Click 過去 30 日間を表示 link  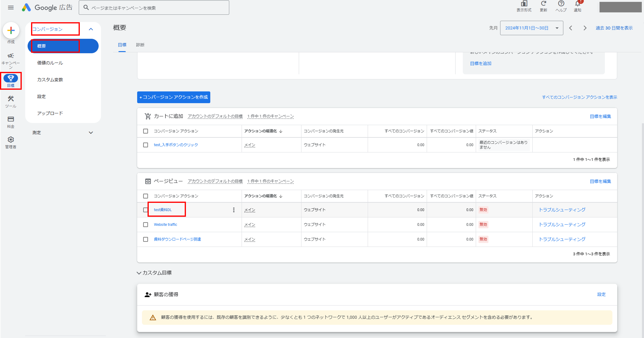point(614,28)
